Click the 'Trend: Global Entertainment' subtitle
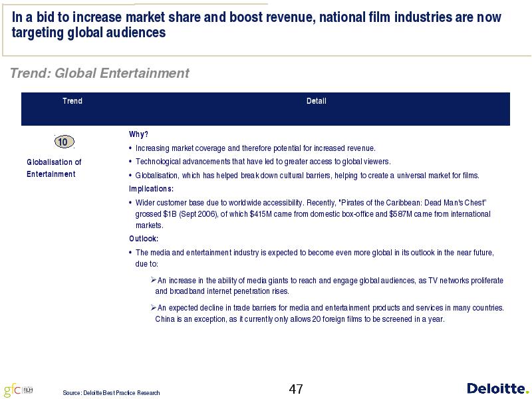 click(x=99, y=73)
